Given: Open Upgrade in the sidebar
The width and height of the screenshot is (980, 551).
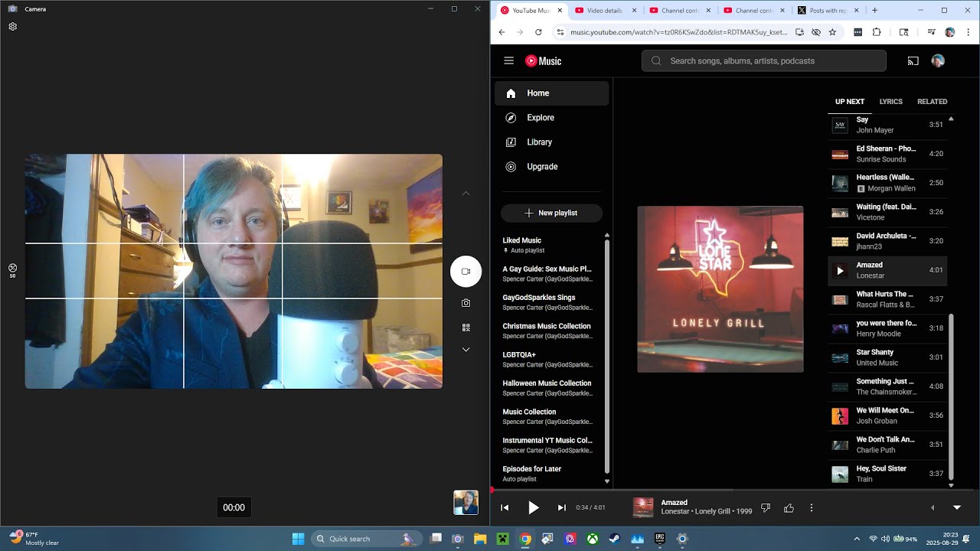Looking at the screenshot, I should click(x=551, y=167).
